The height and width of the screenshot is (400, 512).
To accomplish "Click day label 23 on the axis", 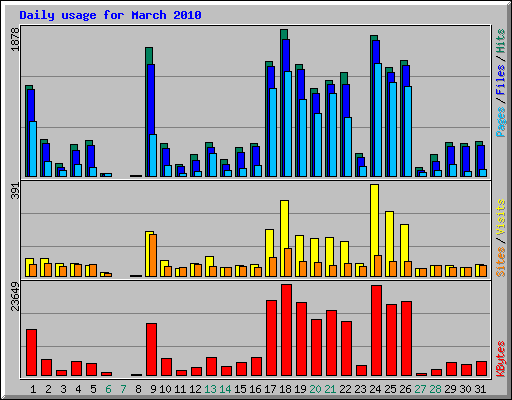I will (360, 389).
